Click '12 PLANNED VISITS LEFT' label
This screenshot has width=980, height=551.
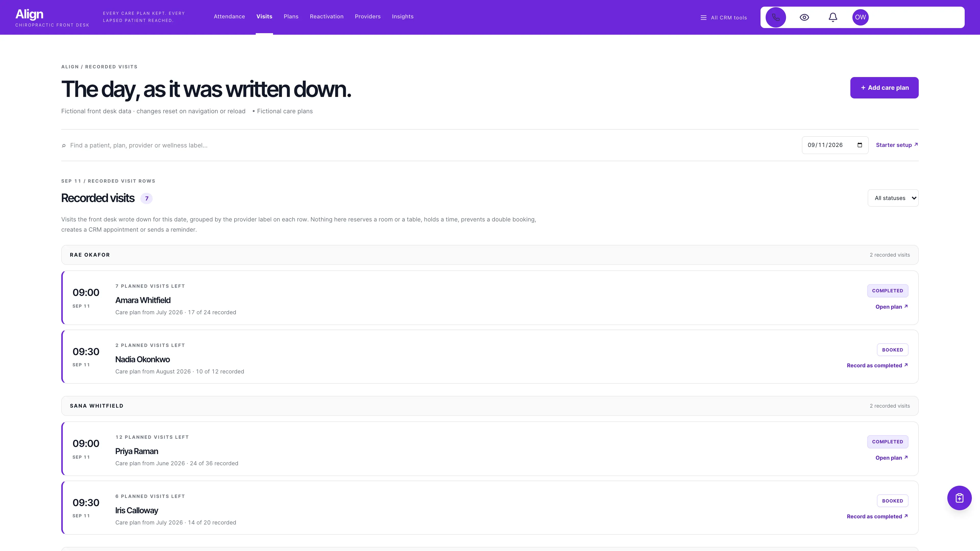(152, 437)
